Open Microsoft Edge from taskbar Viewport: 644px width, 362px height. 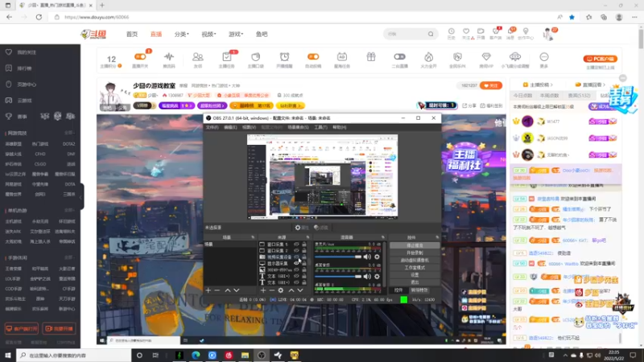click(x=196, y=356)
